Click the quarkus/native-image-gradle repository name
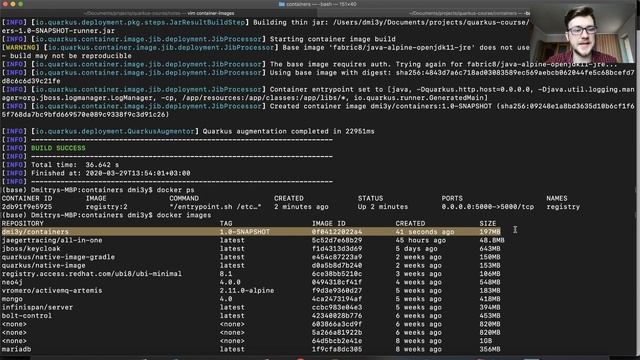The width and height of the screenshot is (640, 360). point(58,257)
